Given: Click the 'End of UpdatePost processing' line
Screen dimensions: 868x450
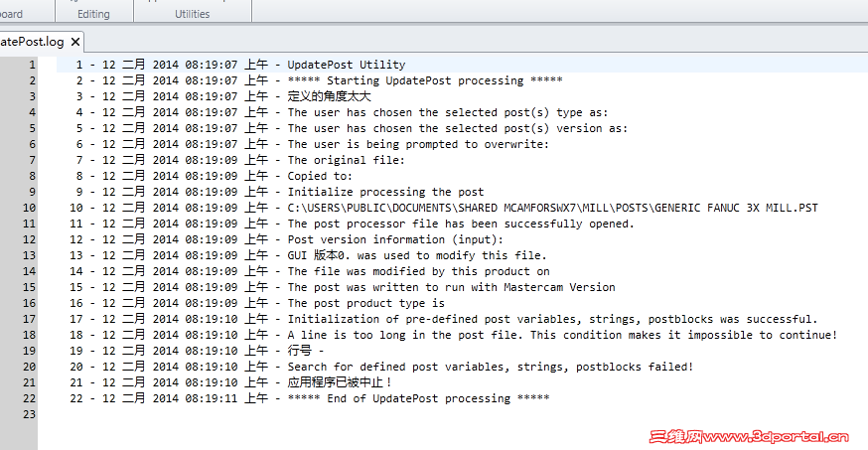Looking at the screenshot, I should point(418,398).
